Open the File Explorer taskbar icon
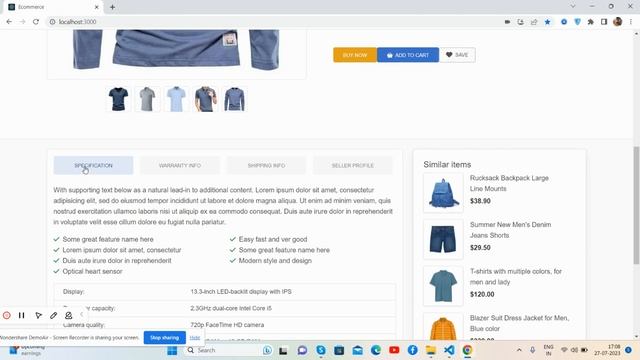The width and height of the screenshot is (640, 360). [x=431, y=350]
